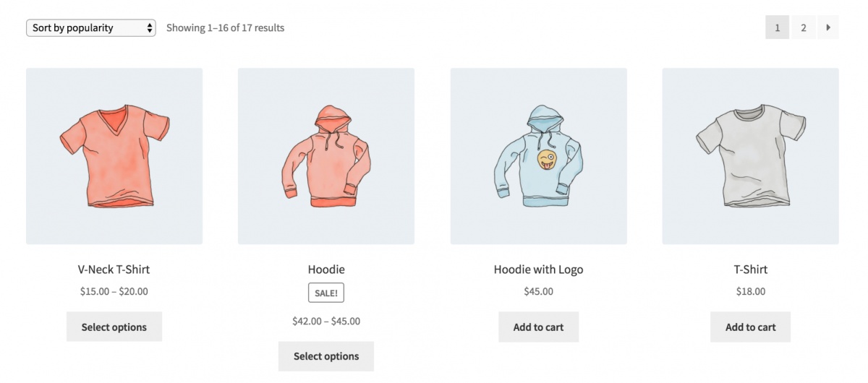868x383 pixels.
Task: Click the V-Neck T-Shirt product image
Action: coord(114,156)
